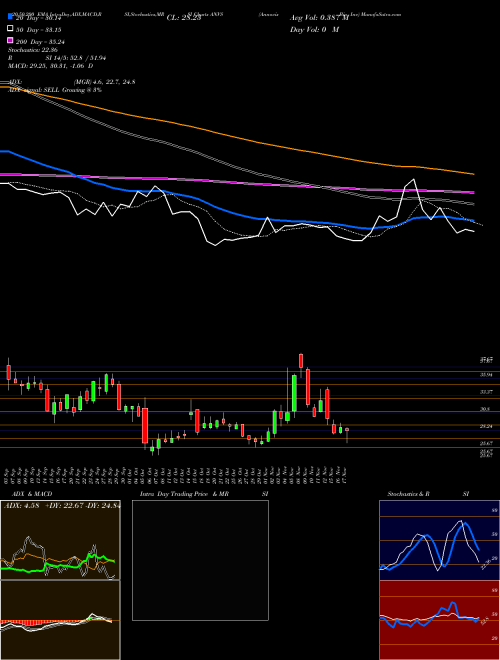Select the Day Vol: 0 M label
Screen dimensions: 500x660
(314, 29)
